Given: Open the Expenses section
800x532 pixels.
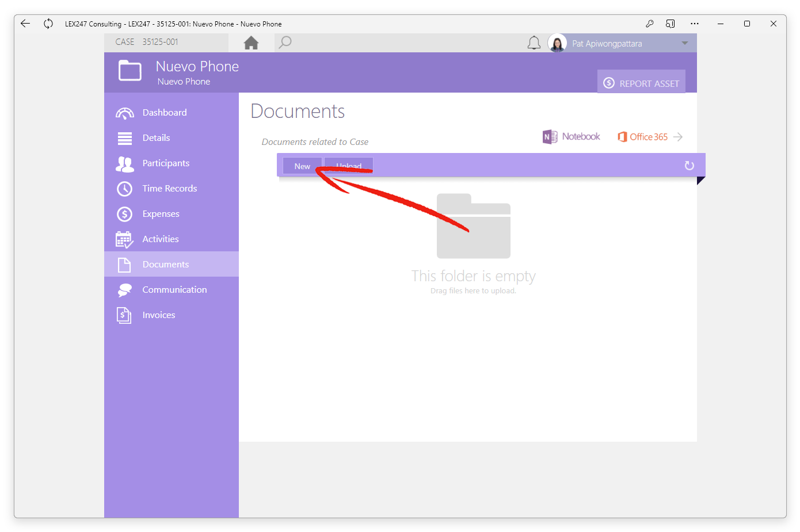Looking at the screenshot, I should click(x=172, y=213).
